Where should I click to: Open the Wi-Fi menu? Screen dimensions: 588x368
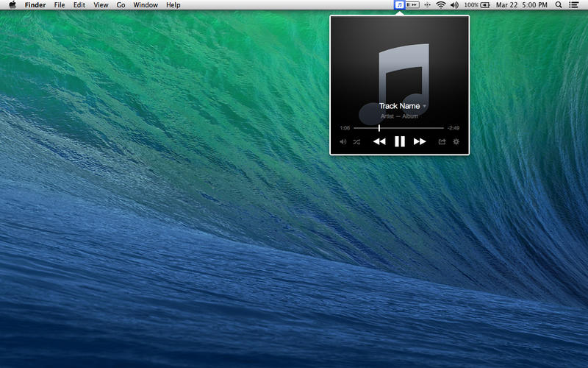pyautogui.click(x=441, y=5)
